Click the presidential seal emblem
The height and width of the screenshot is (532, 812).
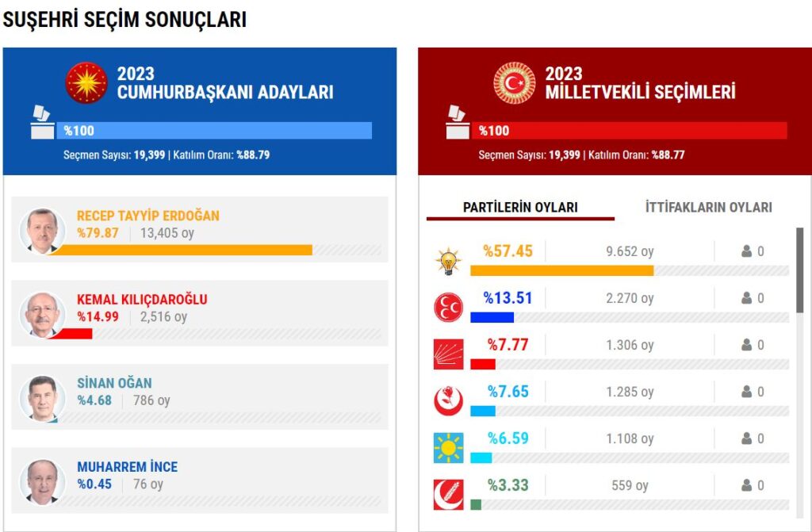[x=86, y=83]
